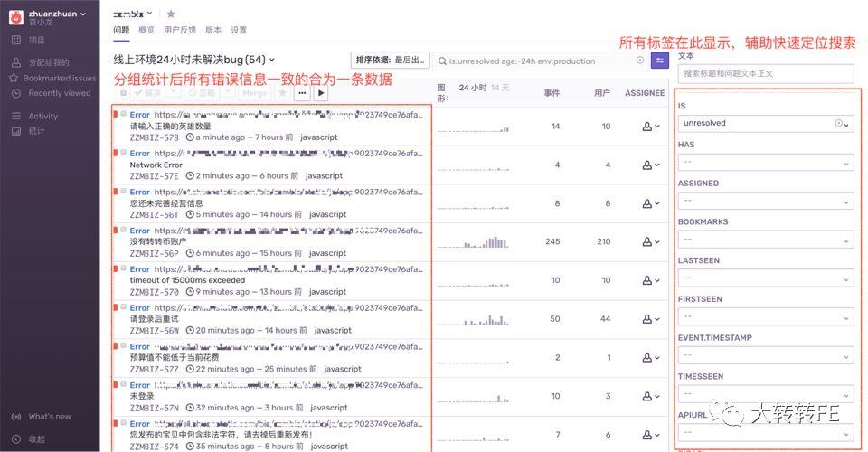Open Activity in the sidebar
Viewport: 868px width, 452px height.
pos(35,116)
